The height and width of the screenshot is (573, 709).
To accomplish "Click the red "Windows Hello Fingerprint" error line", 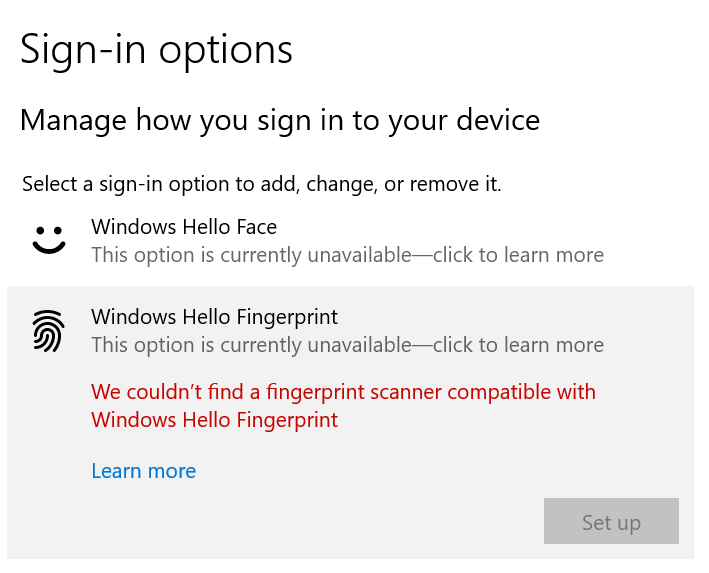I will click(x=214, y=420).
